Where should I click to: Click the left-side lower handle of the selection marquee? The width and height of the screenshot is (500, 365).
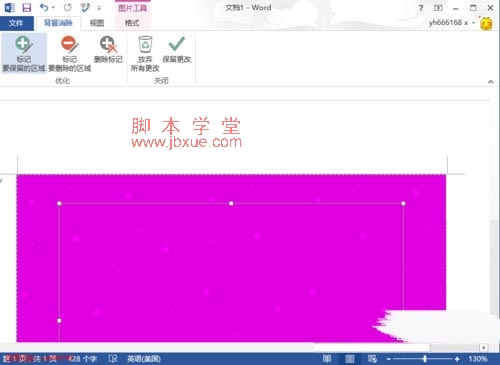pos(59,321)
